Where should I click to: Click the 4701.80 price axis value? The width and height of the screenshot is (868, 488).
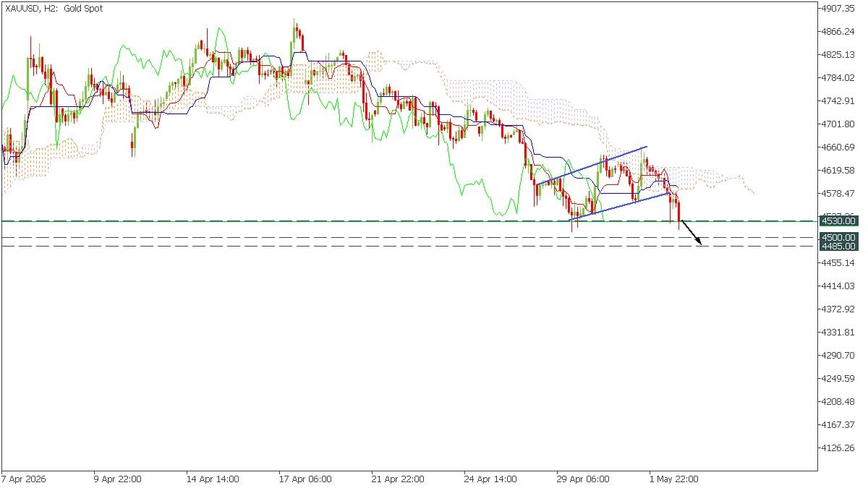(x=839, y=124)
